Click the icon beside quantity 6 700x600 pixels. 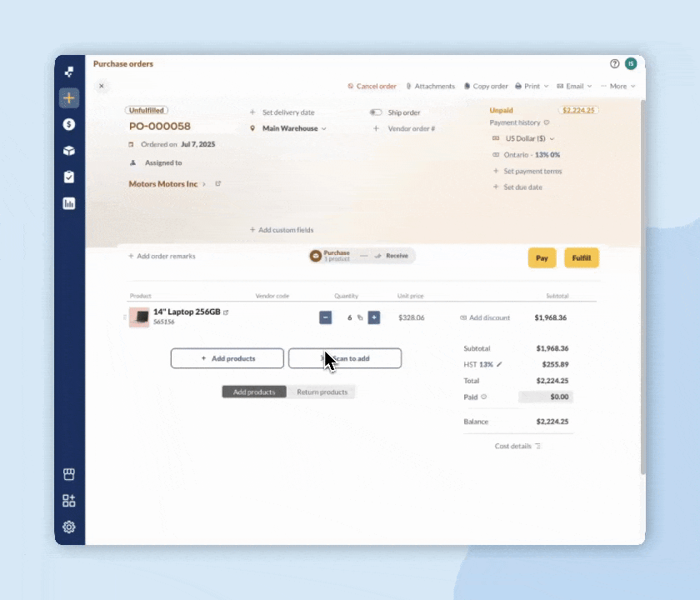[x=360, y=317]
